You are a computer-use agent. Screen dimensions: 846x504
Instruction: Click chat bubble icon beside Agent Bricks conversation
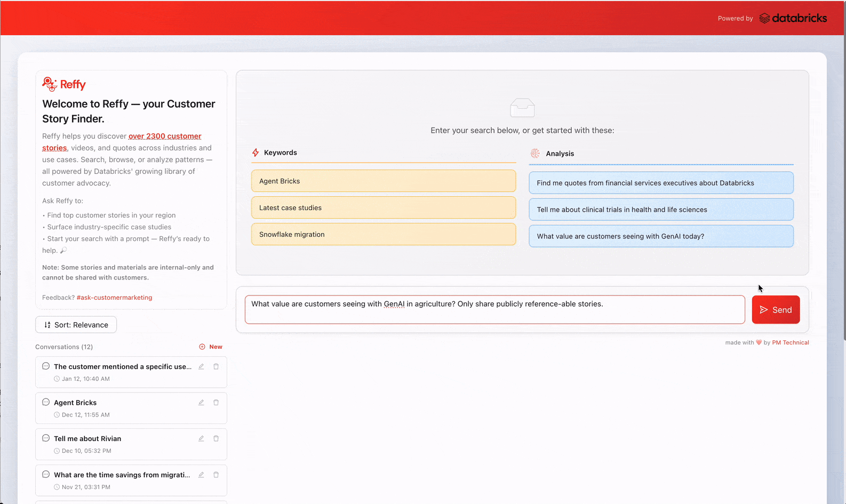point(46,402)
